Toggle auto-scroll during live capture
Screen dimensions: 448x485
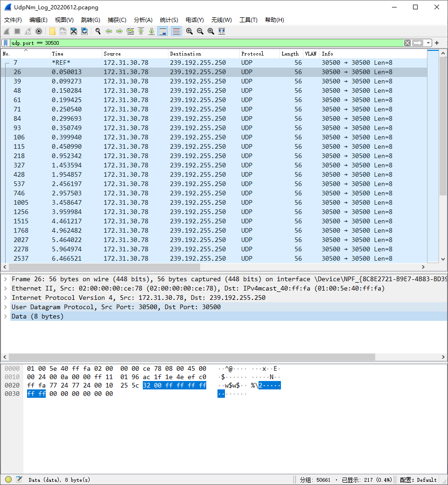162,31
